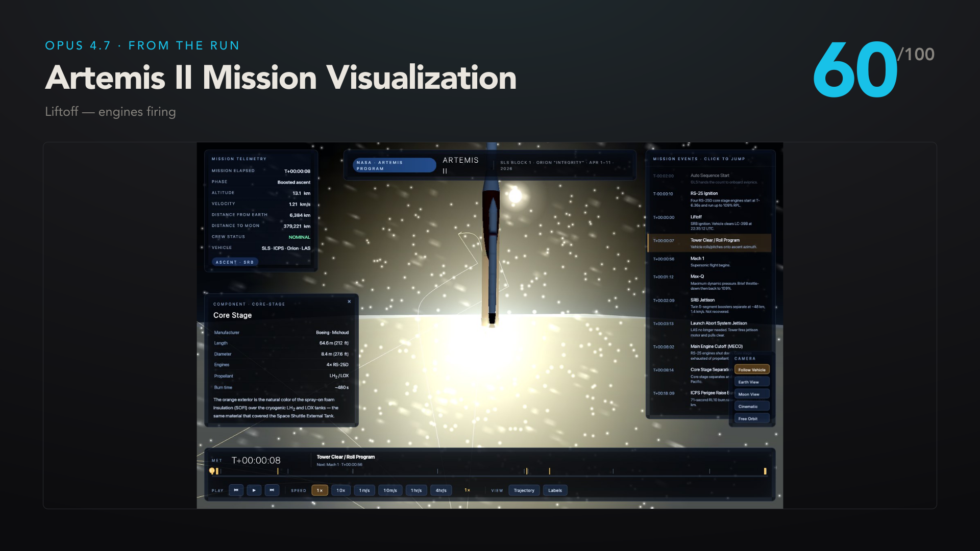Image resolution: width=980 pixels, height=551 pixels.
Task: Choose the 1m/s speed setting
Action: click(364, 490)
